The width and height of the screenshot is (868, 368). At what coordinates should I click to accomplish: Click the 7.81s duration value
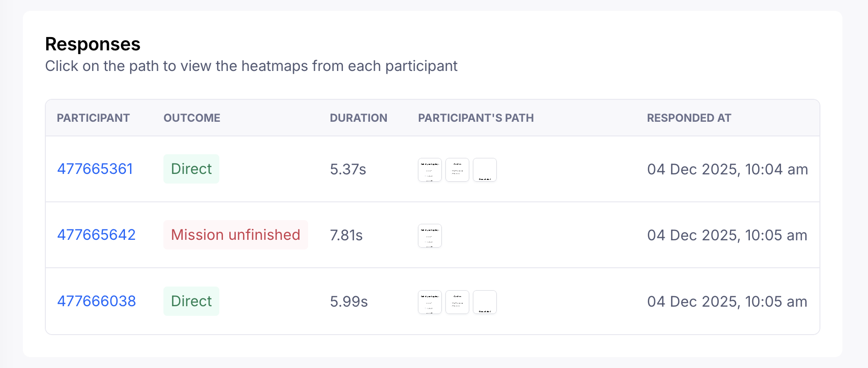point(346,235)
